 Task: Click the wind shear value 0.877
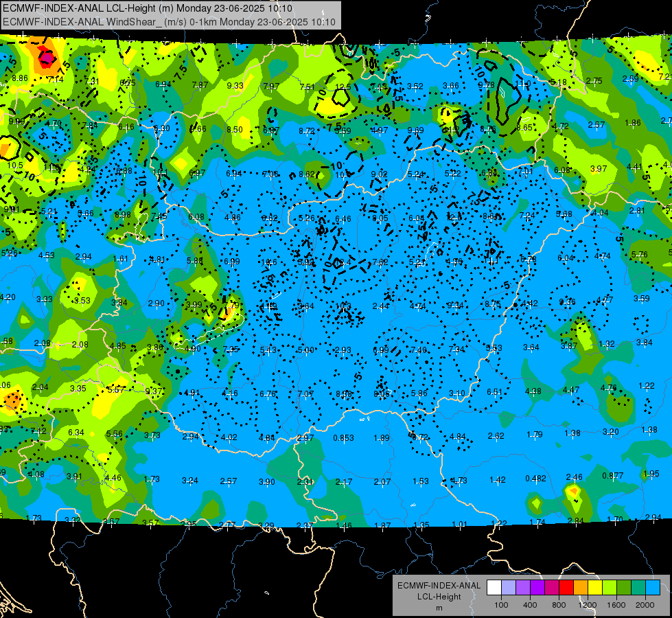[613, 476]
